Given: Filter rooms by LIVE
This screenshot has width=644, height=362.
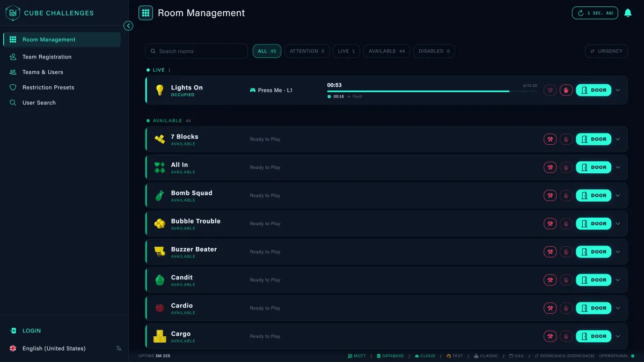Looking at the screenshot, I should 346,51.
